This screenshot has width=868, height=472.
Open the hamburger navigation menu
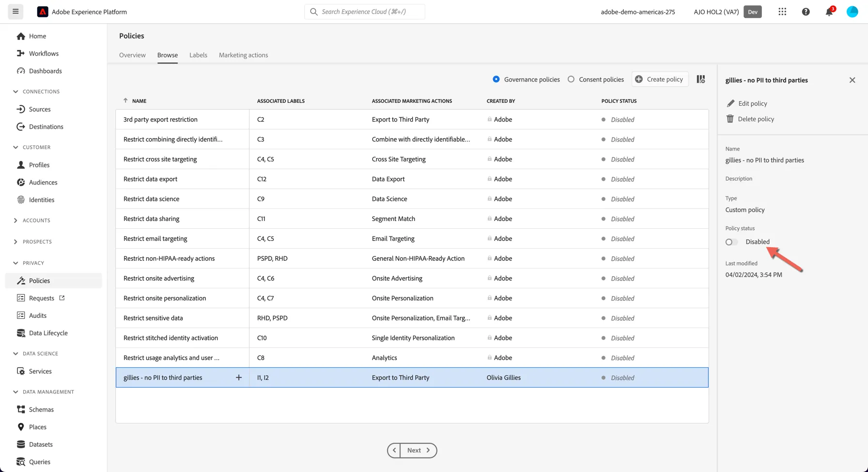[x=15, y=12]
